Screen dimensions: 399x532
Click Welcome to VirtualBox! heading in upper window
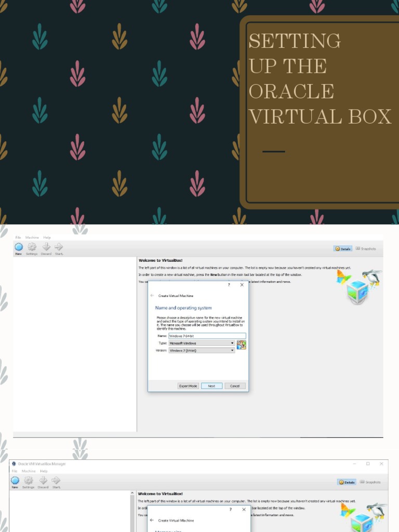tap(161, 261)
